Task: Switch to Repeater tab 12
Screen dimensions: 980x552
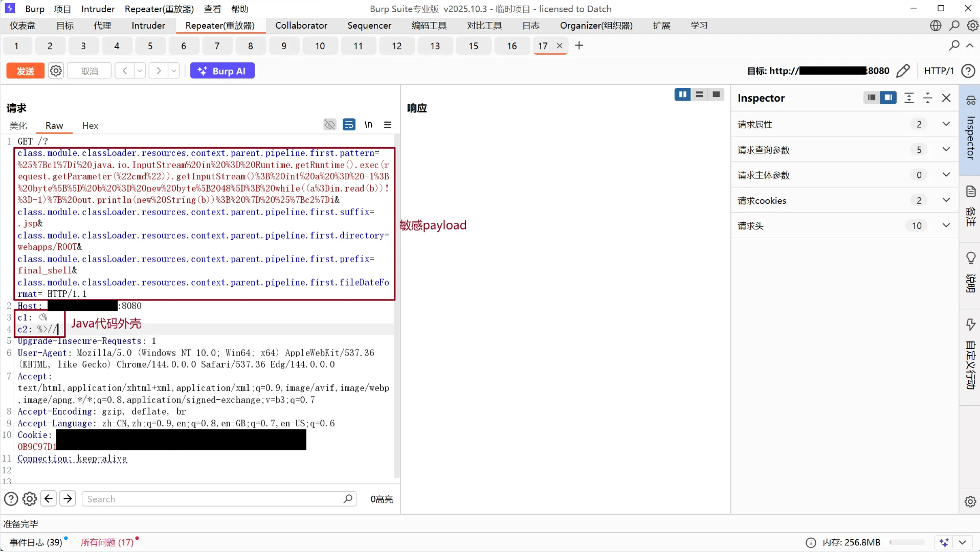Action: (x=397, y=46)
